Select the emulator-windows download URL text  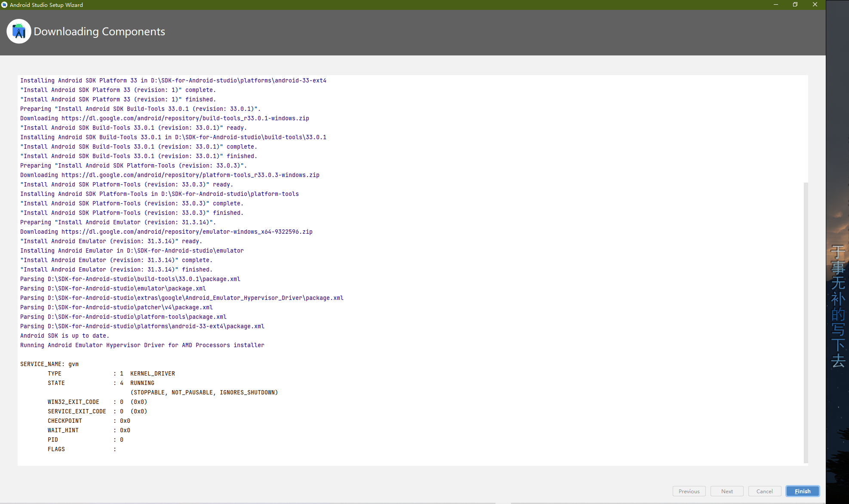coord(187,232)
